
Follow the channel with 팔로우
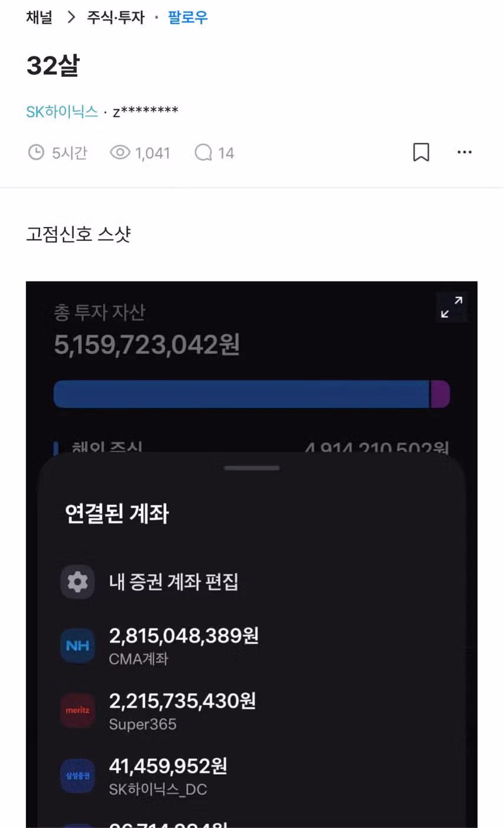188,17
